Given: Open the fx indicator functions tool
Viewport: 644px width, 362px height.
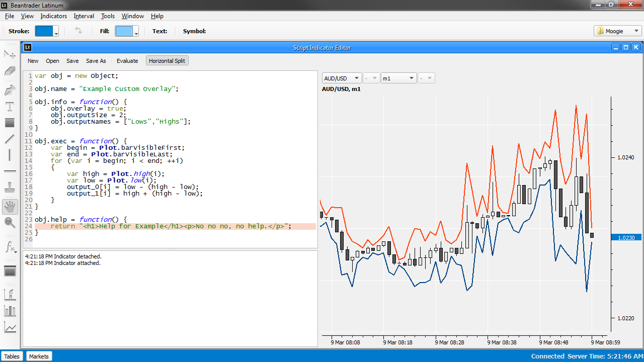Looking at the screenshot, I should pyautogui.click(x=10, y=247).
